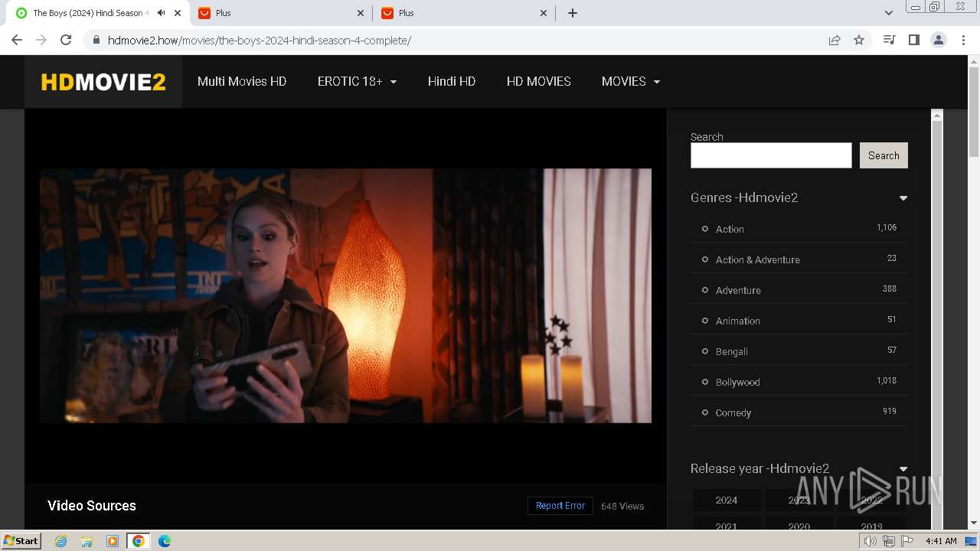
Task: Open Action Center flag icon
Action: (907, 541)
